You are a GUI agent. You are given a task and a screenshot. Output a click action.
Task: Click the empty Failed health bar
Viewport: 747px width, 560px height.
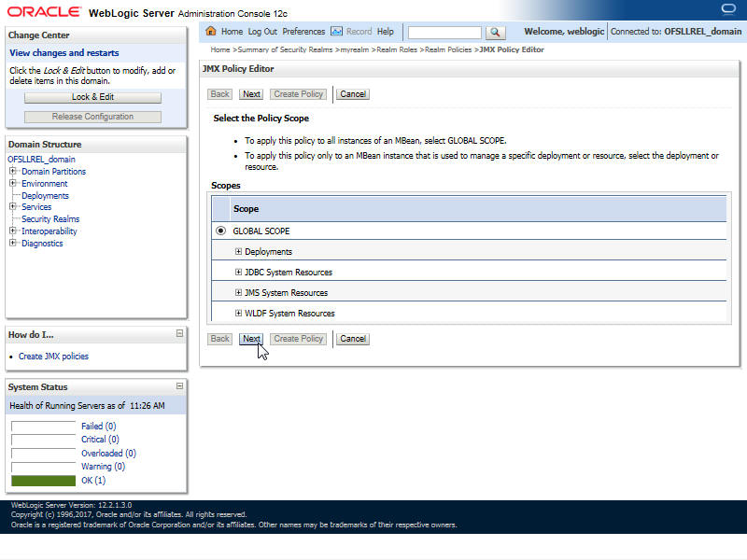tap(43, 427)
